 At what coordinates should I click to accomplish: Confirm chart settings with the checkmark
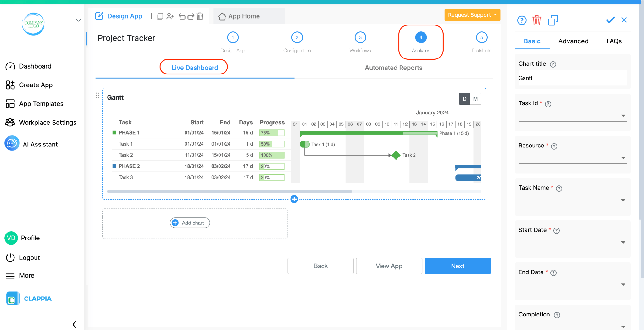[610, 20]
